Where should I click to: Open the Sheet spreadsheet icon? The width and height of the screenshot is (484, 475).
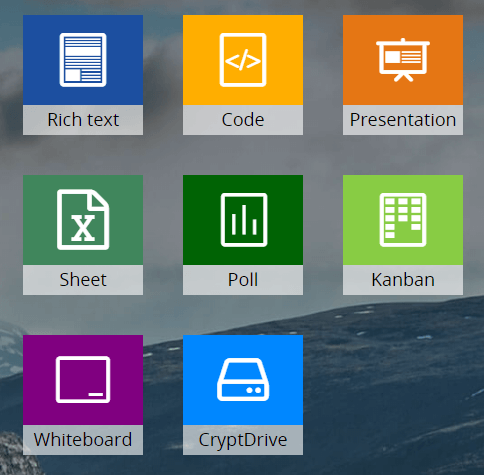pos(83,220)
